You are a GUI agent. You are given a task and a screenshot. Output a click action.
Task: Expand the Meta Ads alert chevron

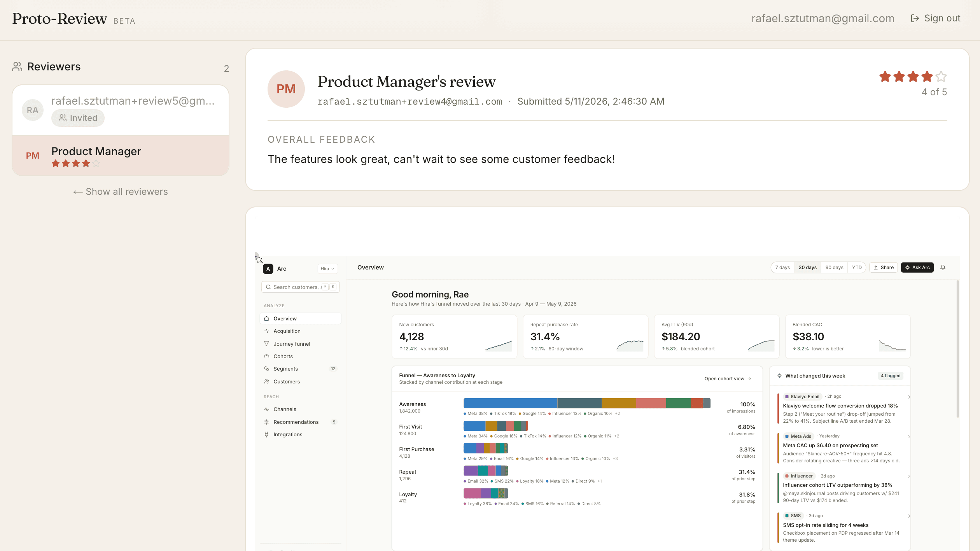(x=909, y=436)
